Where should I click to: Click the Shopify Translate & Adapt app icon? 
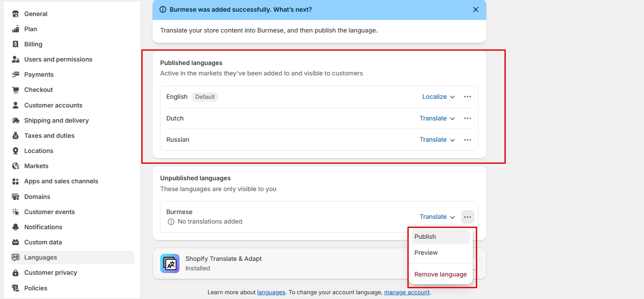(170, 263)
